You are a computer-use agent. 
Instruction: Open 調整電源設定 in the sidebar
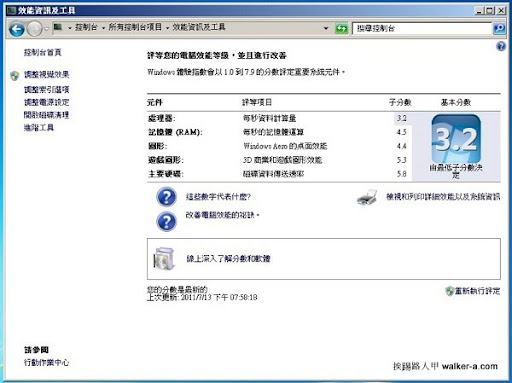coord(46,102)
